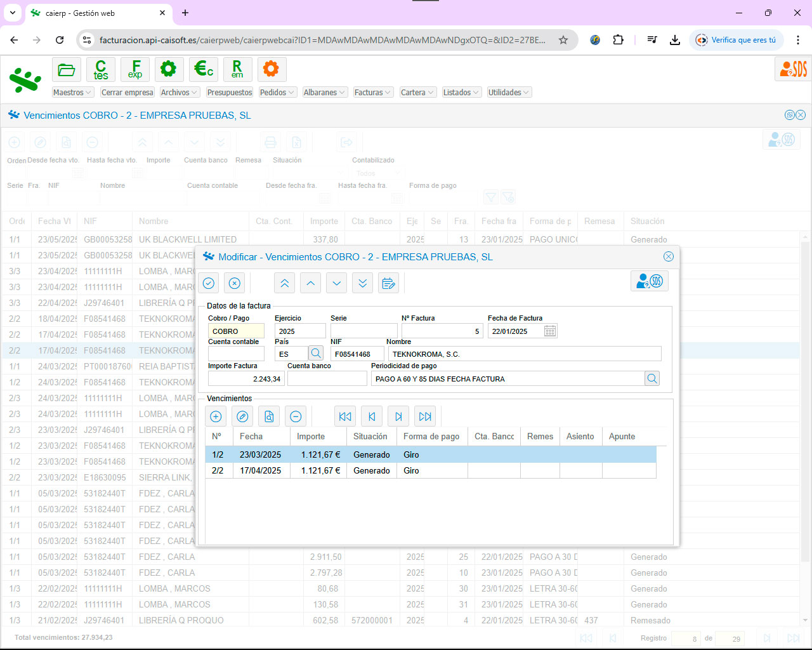Click the Verifica que eres tú button
This screenshot has width=812, height=650.
point(737,40)
